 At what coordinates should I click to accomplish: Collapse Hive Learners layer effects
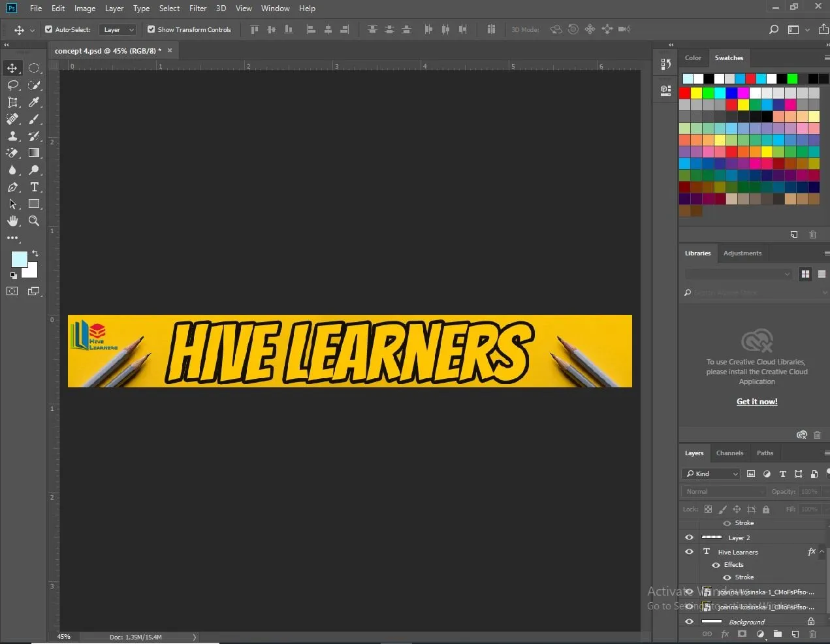pyautogui.click(x=822, y=552)
